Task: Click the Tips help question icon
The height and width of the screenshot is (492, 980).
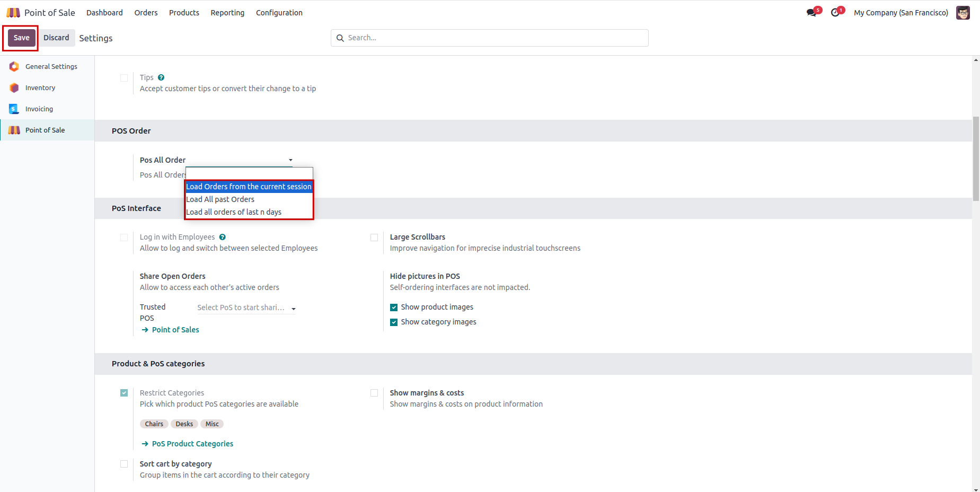Action: (x=161, y=77)
